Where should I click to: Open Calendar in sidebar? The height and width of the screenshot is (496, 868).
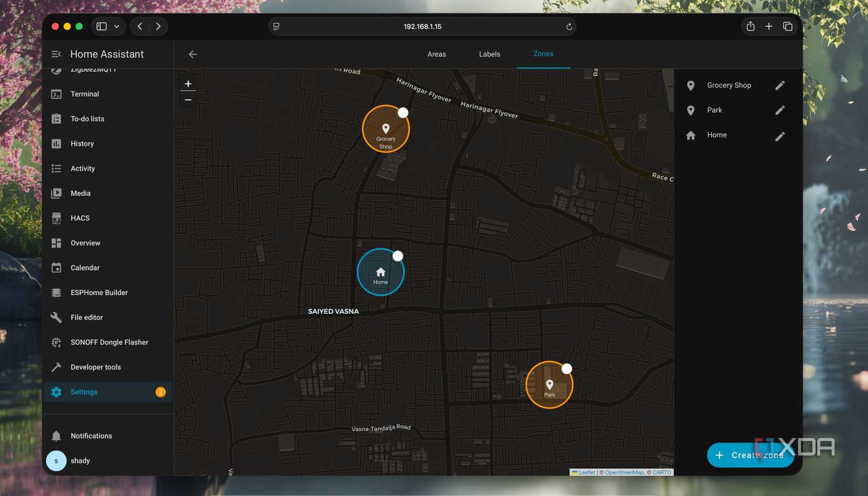[107, 267]
